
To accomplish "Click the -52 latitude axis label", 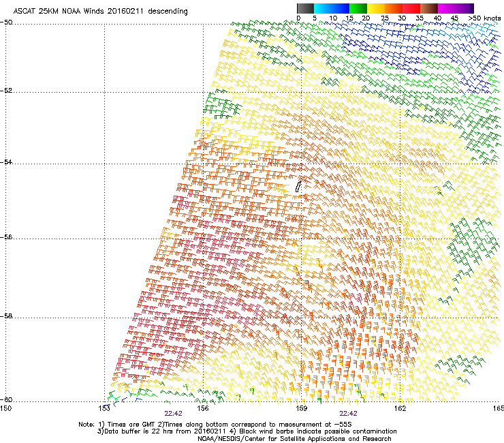I will coord(6,91).
